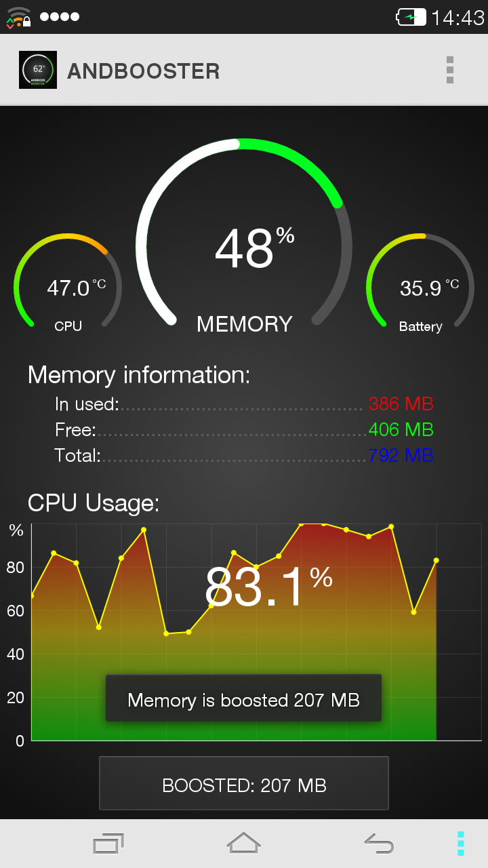Viewport: 488px width, 868px height.
Task: Tap the Memory information heading
Action: pyautogui.click(x=139, y=374)
